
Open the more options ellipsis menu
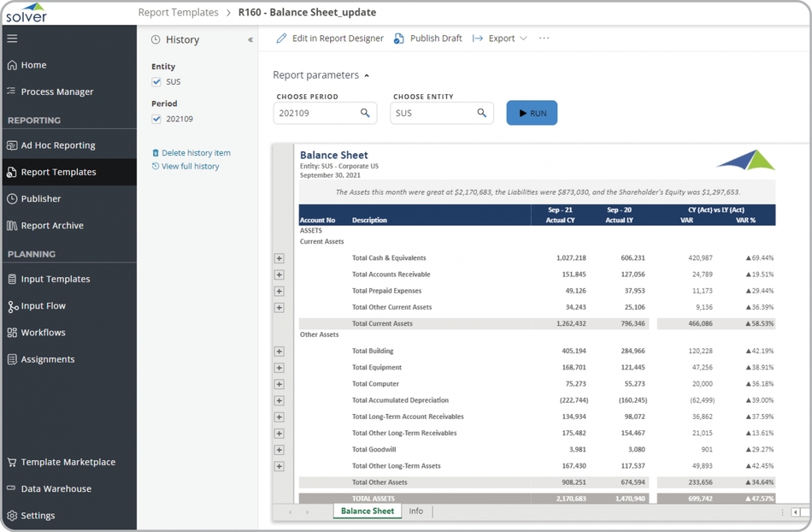(544, 38)
